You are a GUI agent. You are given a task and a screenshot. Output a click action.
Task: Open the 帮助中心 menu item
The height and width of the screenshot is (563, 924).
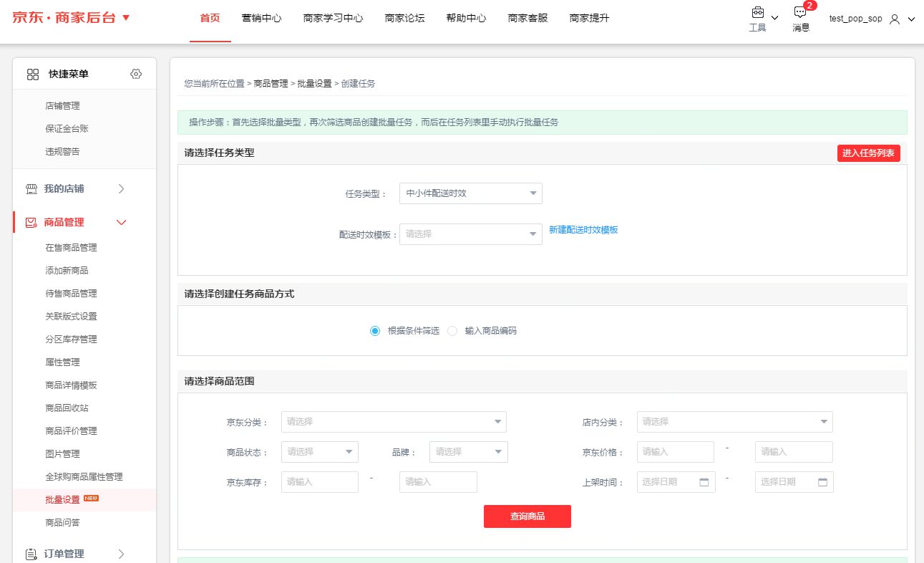(467, 19)
